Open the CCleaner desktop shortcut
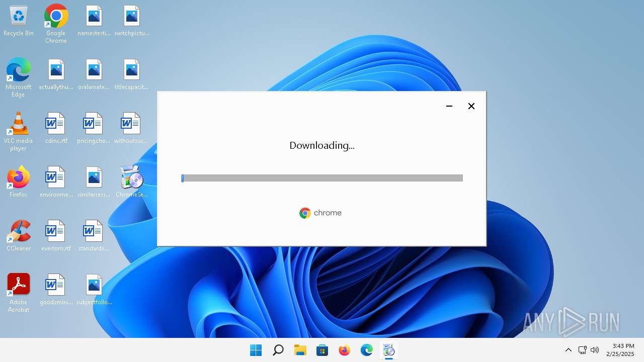Viewport: 644px width, 362px height. (x=19, y=236)
